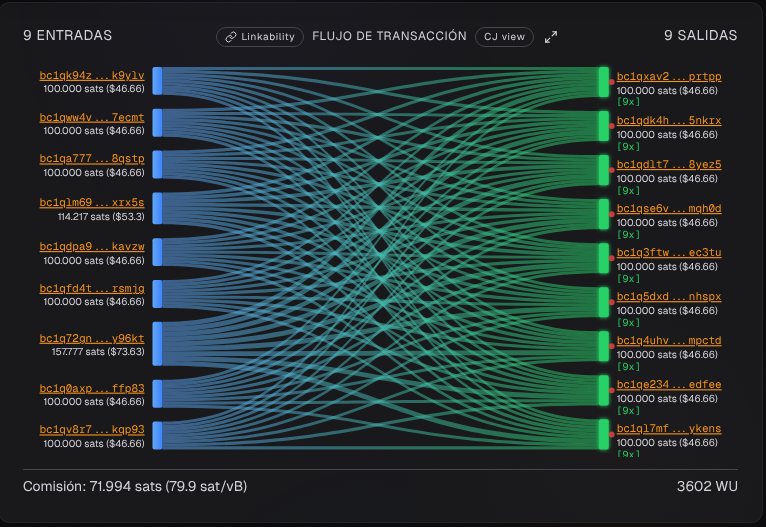
Task: Open input address bc1qfd4t...rsmjg
Action: pos(92,289)
